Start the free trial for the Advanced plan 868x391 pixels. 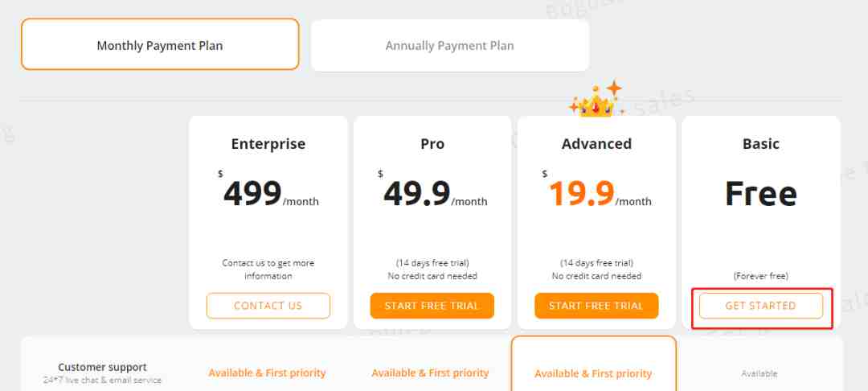[x=596, y=306]
